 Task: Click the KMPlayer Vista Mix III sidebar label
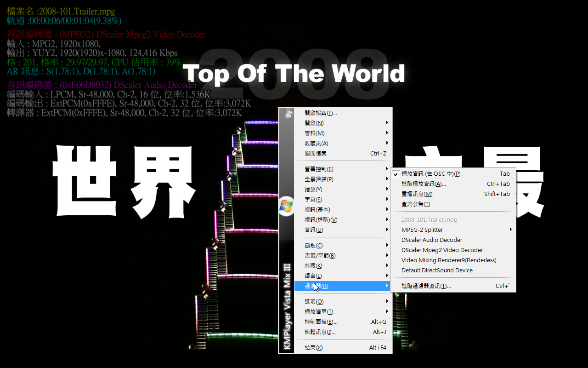click(287, 307)
